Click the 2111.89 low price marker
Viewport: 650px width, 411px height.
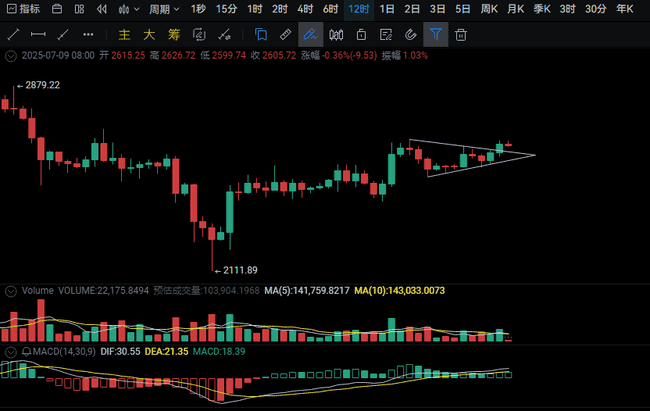(x=238, y=270)
